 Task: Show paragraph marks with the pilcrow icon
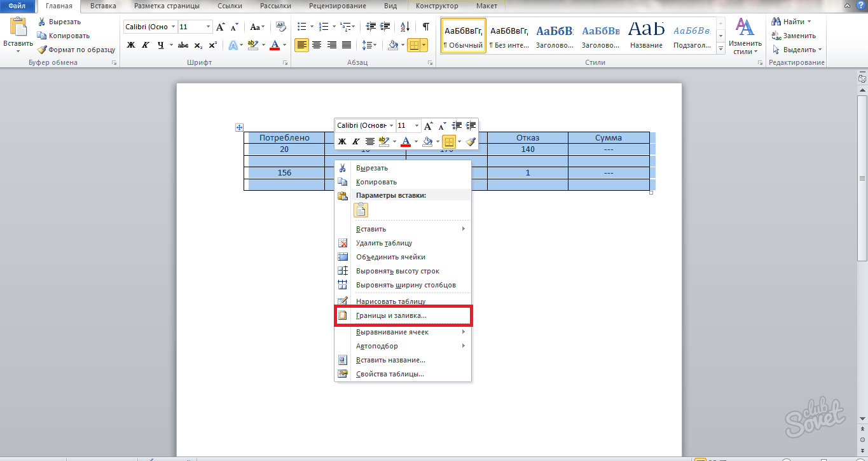pyautogui.click(x=425, y=27)
